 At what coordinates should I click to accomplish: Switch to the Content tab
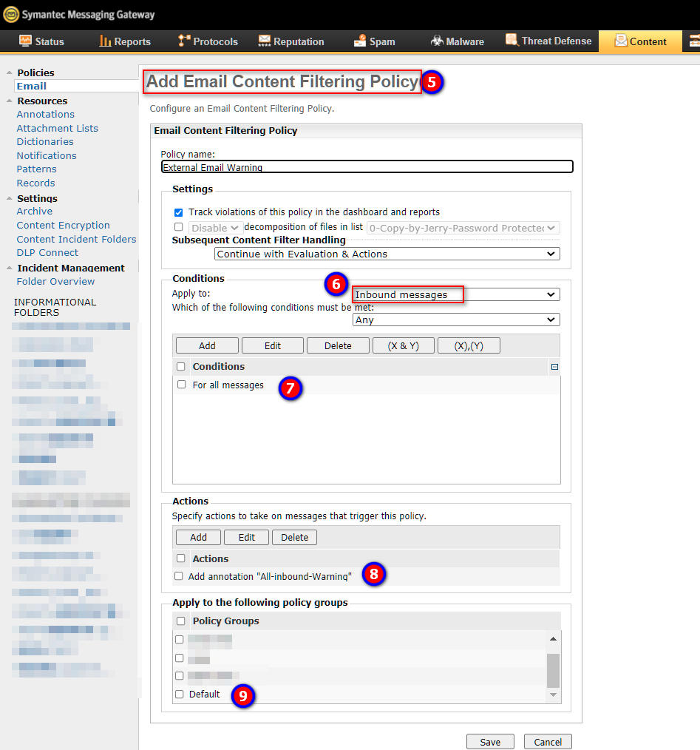[x=640, y=41]
